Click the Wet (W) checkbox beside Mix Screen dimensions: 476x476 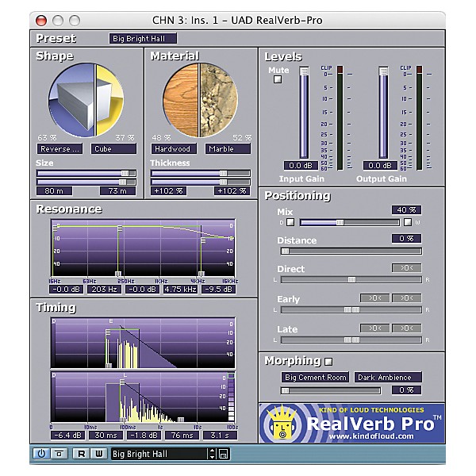coord(408,222)
